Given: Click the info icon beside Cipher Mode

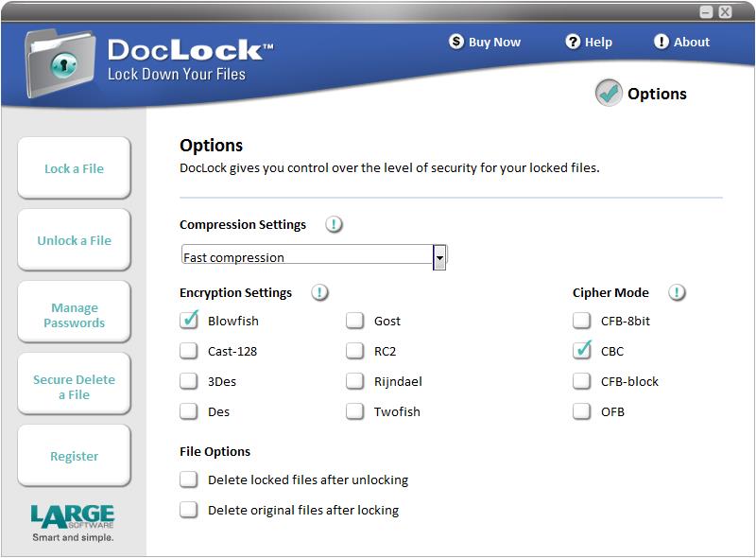Looking at the screenshot, I should pos(677,292).
